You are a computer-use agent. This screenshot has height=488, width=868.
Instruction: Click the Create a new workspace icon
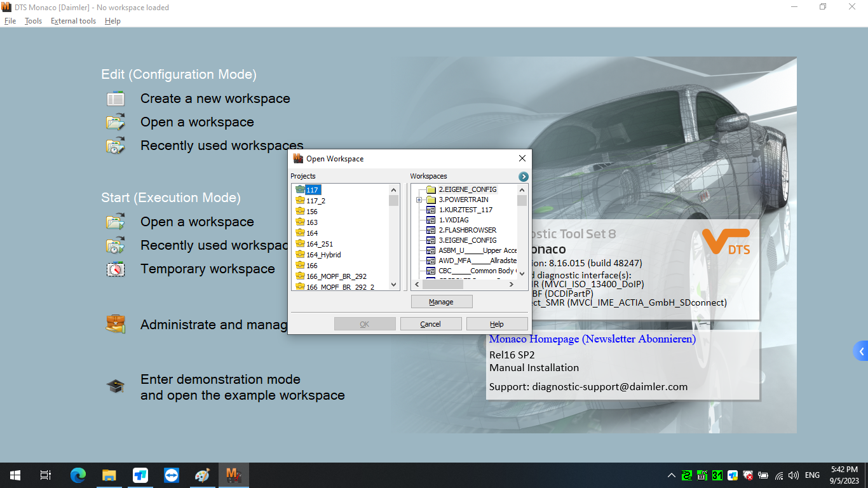pyautogui.click(x=115, y=98)
